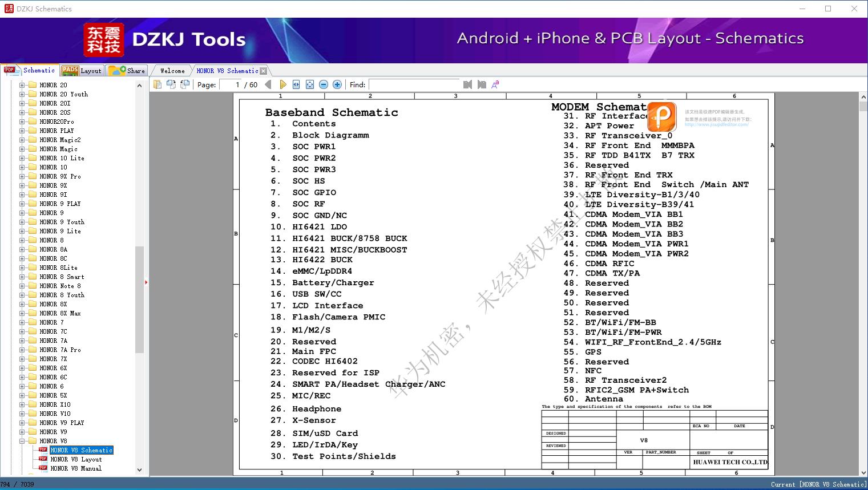Open HONOR V8 Manual file
The width and height of the screenshot is (868, 490).
(x=76, y=468)
